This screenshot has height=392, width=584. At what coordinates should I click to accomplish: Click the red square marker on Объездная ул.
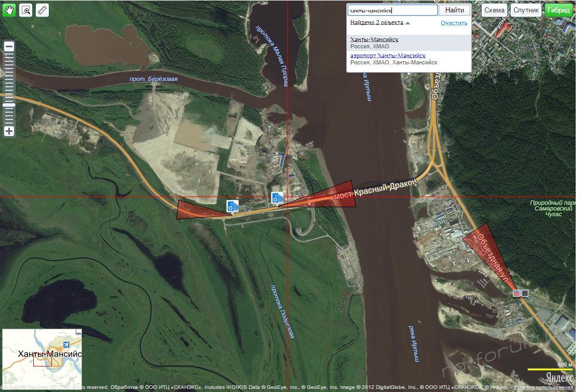[516, 293]
